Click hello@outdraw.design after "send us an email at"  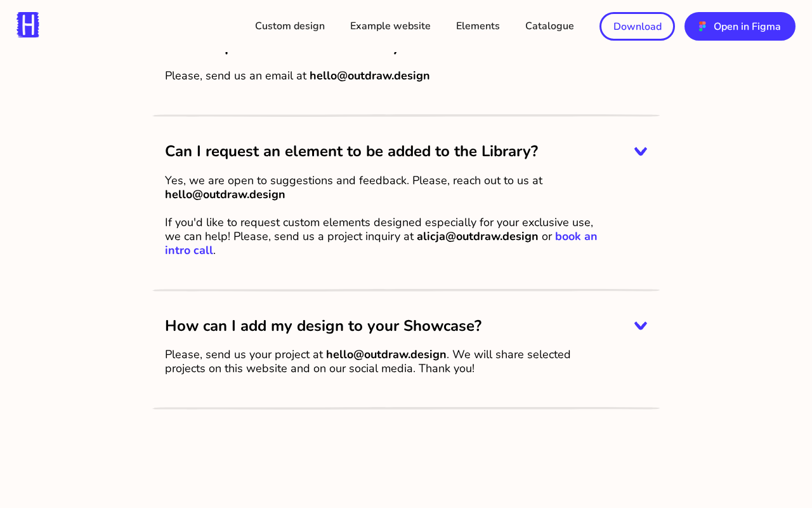tap(369, 76)
